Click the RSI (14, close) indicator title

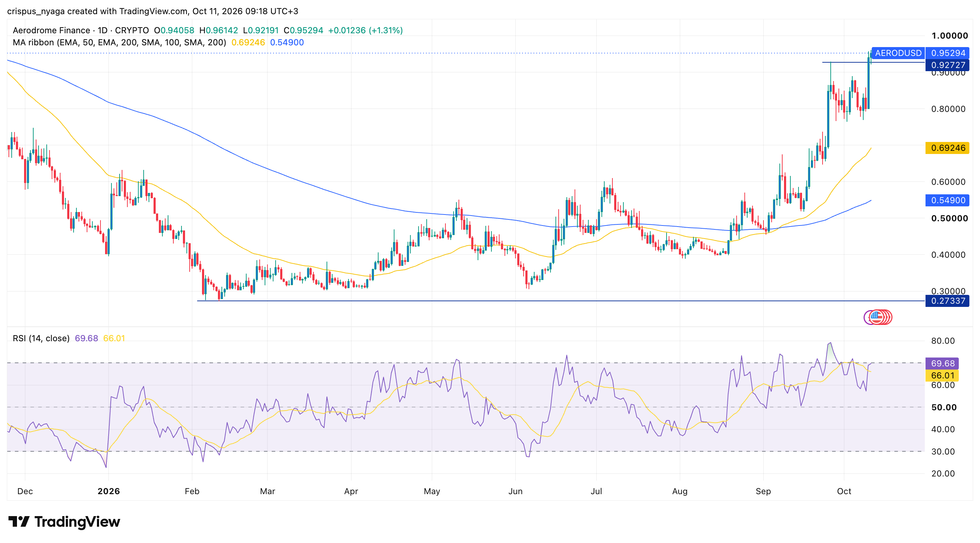click(x=41, y=338)
